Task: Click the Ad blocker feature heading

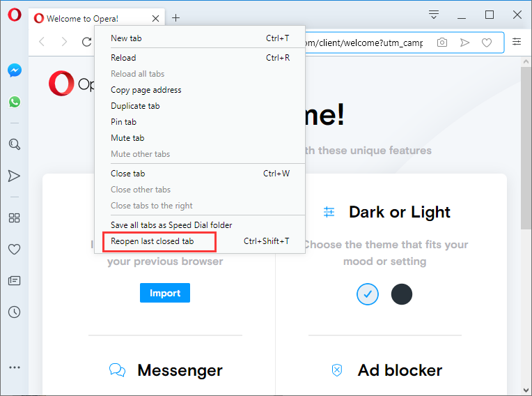Action: click(400, 370)
